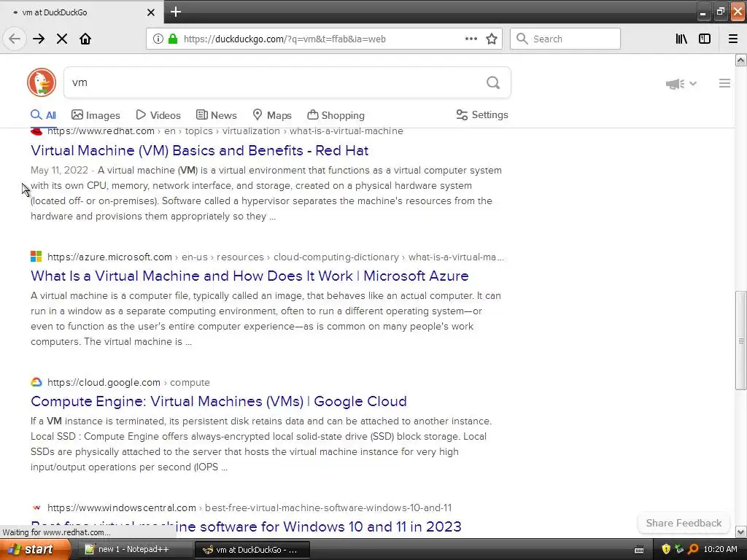Click the Microsoft favicon beside azure result
This screenshot has height=560, width=747.
coord(36,257)
